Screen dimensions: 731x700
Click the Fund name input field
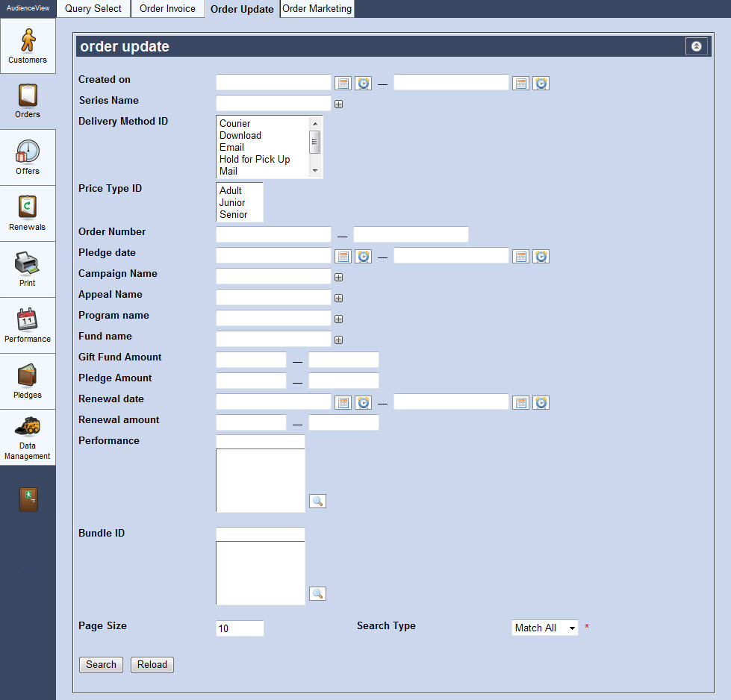[x=273, y=339]
